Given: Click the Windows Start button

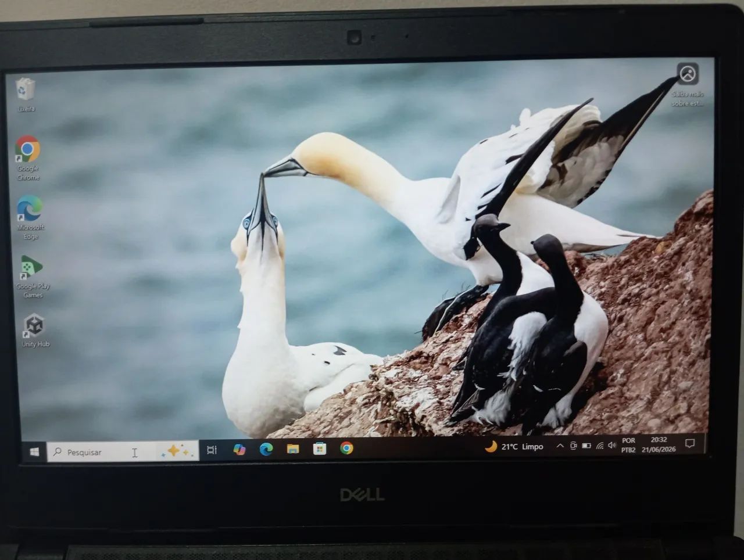Looking at the screenshot, I should point(35,451).
